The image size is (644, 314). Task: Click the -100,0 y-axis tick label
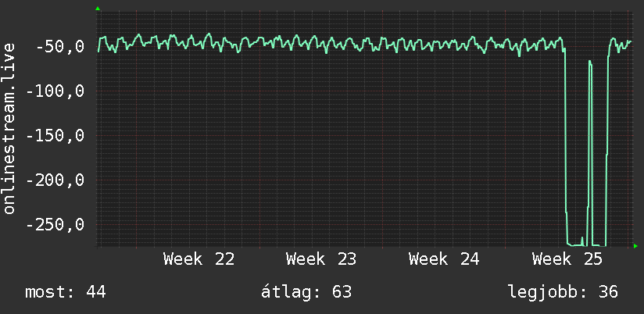pos(55,91)
